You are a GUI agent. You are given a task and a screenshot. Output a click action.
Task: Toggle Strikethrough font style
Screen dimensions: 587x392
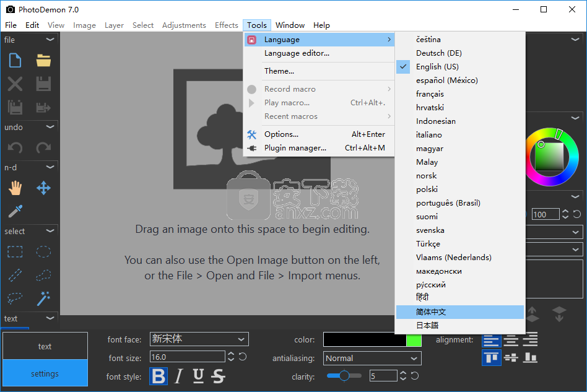(218, 376)
